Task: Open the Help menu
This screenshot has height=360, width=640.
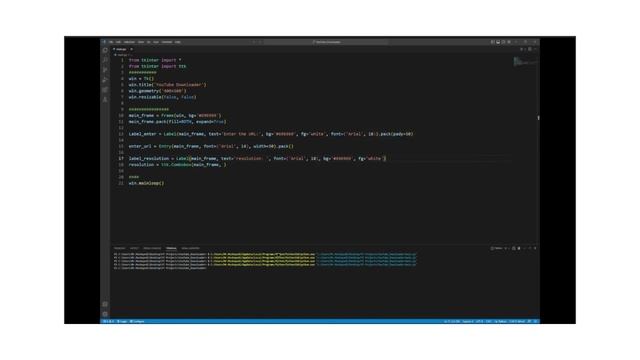Action: pyautogui.click(x=178, y=42)
